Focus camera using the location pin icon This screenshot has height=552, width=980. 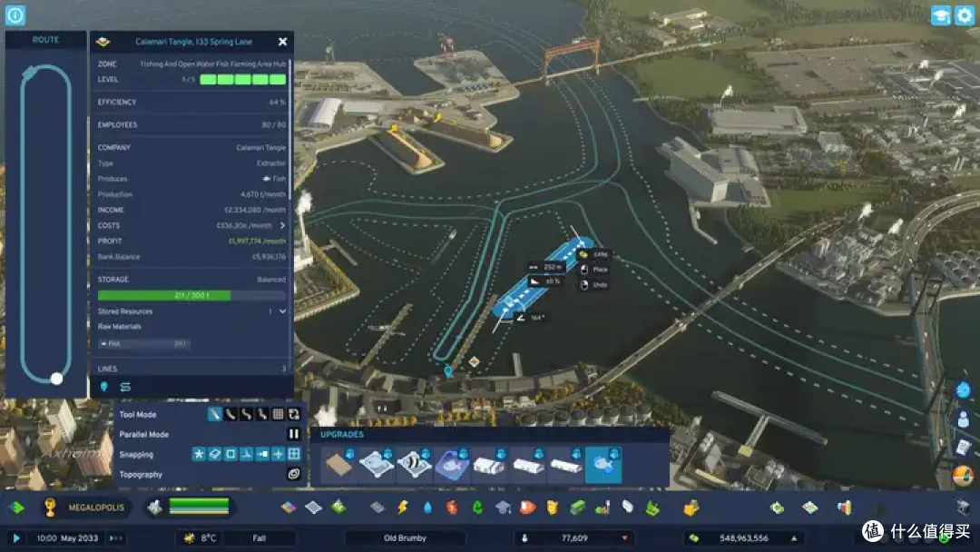(x=103, y=387)
